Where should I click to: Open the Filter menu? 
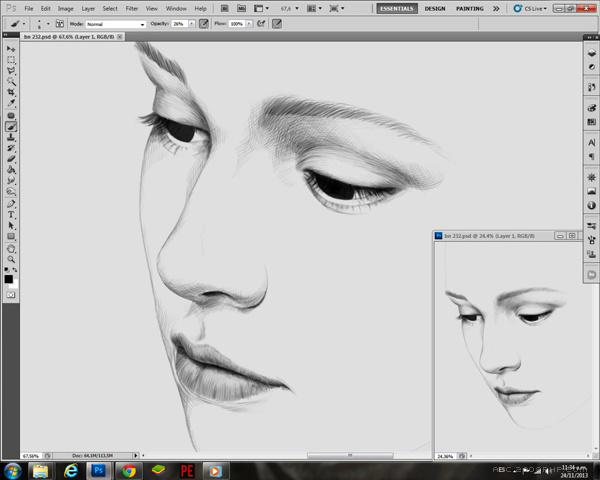point(132,8)
